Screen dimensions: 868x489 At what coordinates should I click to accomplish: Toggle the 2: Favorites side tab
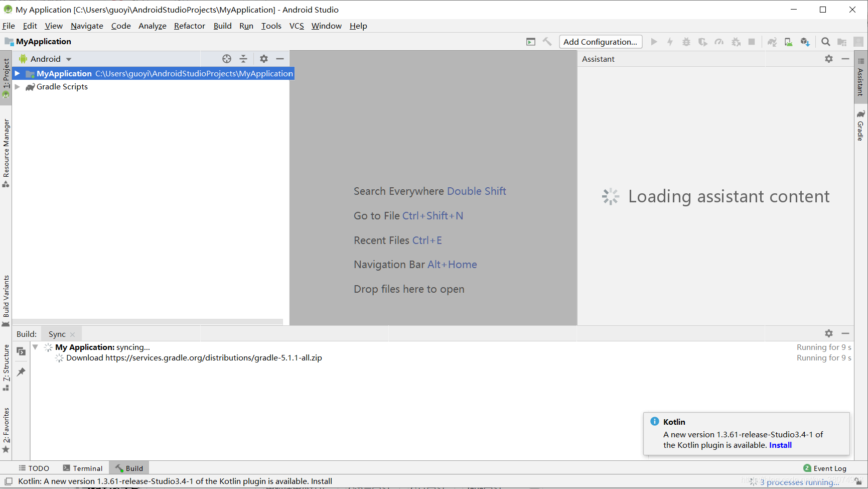pyautogui.click(x=6, y=430)
